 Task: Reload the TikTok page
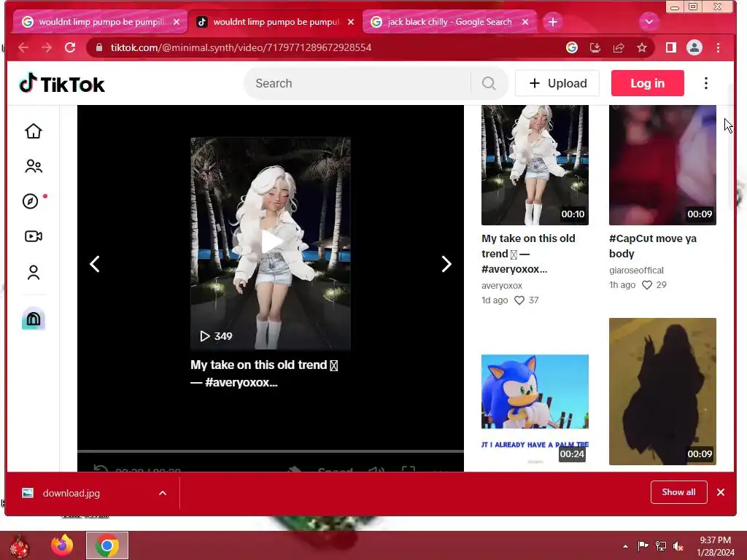(x=70, y=47)
